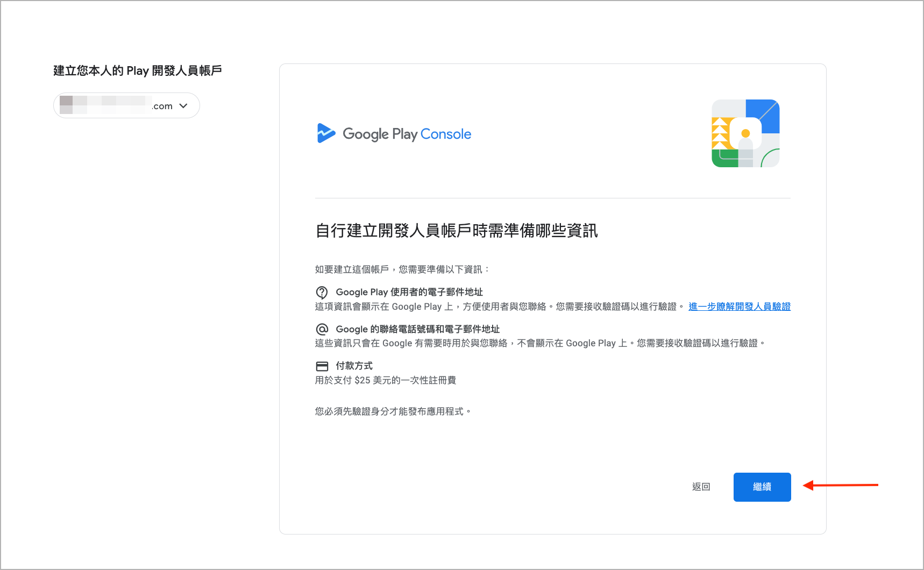924x570 pixels.
Task: Click the heading 自行建立開發人員帳戶時需準備哪些資訊
Action: tap(457, 231)
